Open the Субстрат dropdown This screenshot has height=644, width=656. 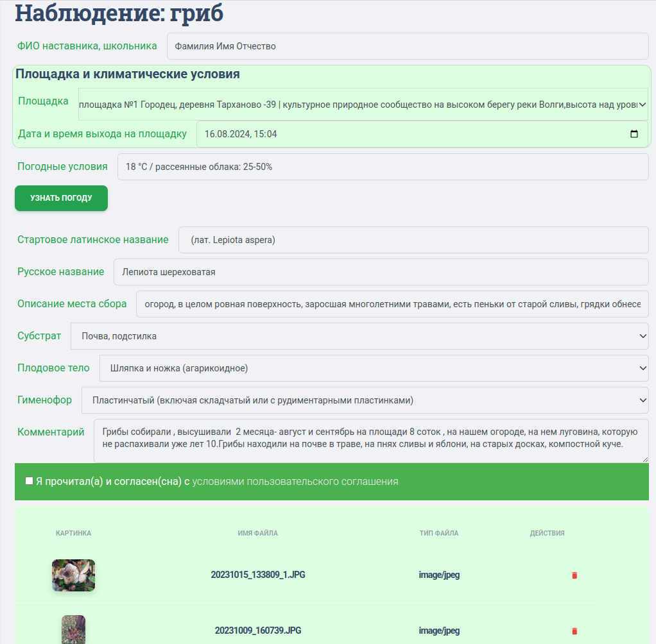coord(359,336)
